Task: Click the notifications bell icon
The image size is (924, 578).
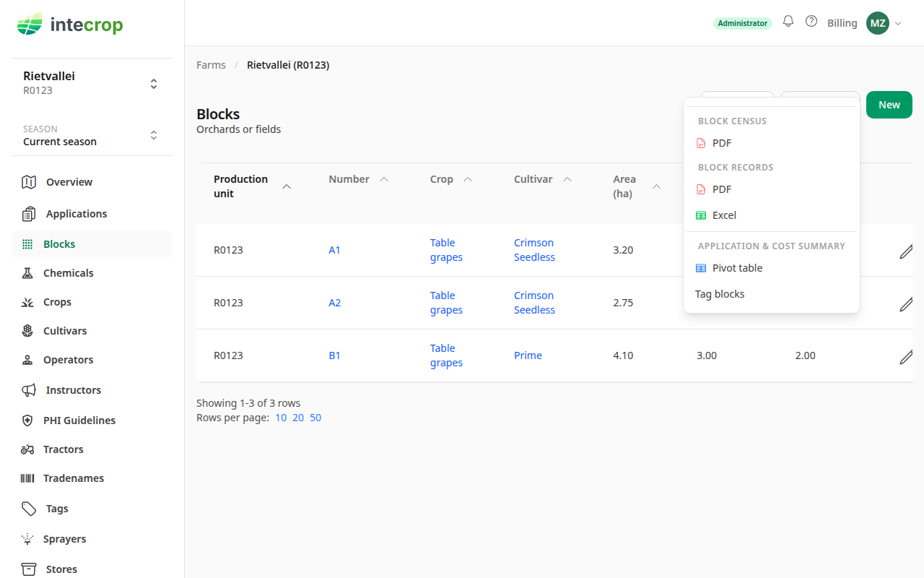Action: (x=788, y=22)
